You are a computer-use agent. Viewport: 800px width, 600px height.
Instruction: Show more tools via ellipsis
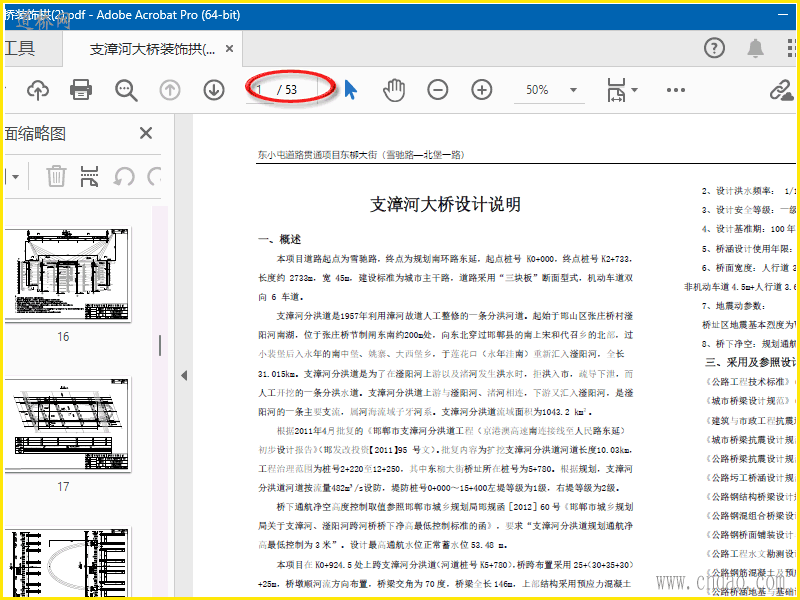(x=676, y=90)
